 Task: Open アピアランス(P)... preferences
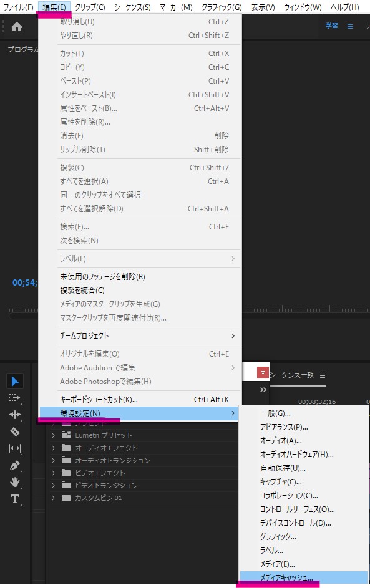[304, 427]
